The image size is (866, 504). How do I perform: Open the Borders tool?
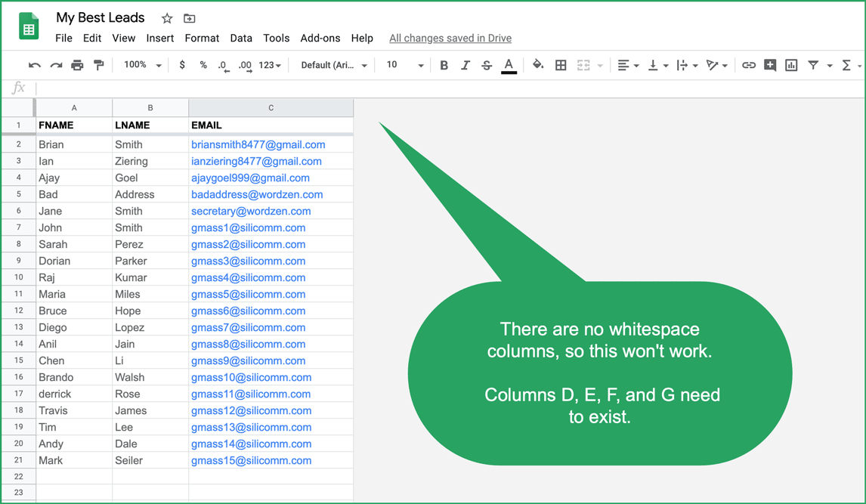click(x=561, y=66)
